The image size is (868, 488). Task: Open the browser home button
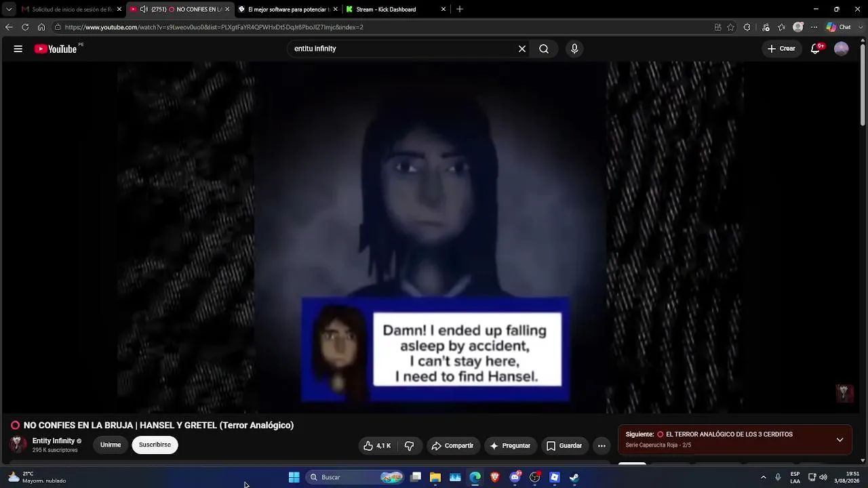41,27
